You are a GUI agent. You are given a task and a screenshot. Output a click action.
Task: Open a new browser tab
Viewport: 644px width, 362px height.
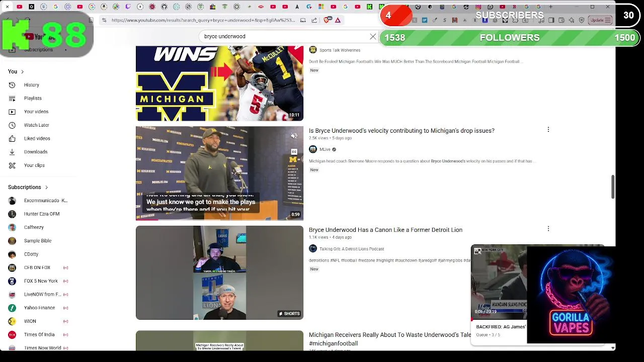550,7
